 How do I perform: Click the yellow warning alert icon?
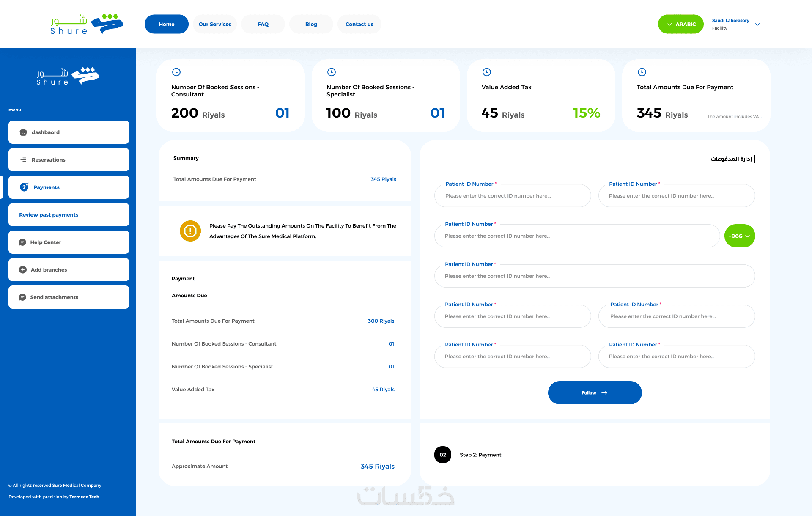[190, 231]
